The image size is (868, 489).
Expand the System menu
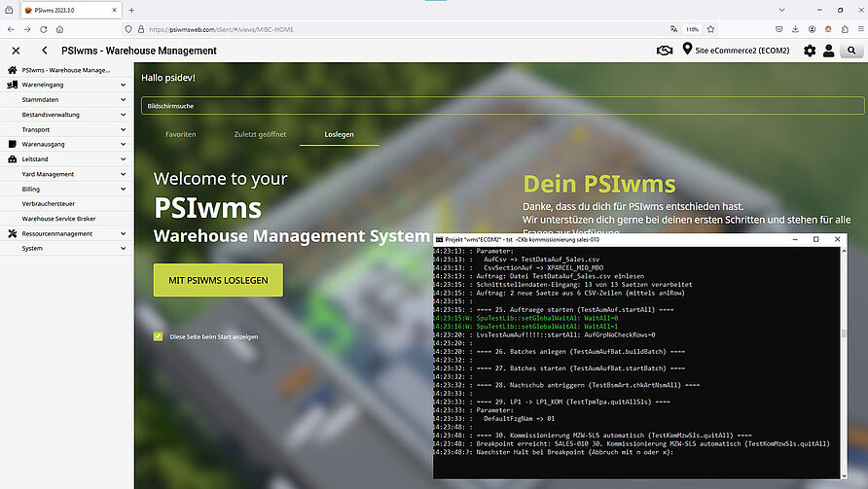coord(123,249)
